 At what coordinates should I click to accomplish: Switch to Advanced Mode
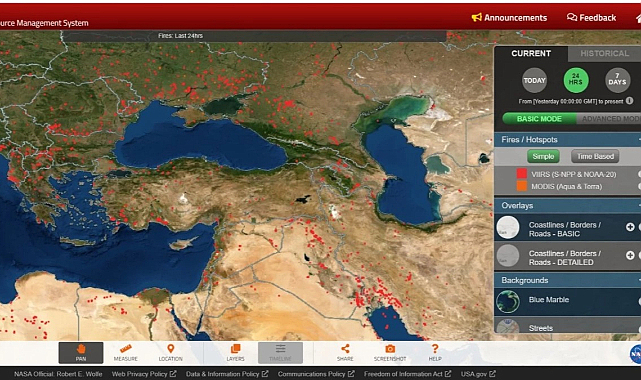[609, 119]
